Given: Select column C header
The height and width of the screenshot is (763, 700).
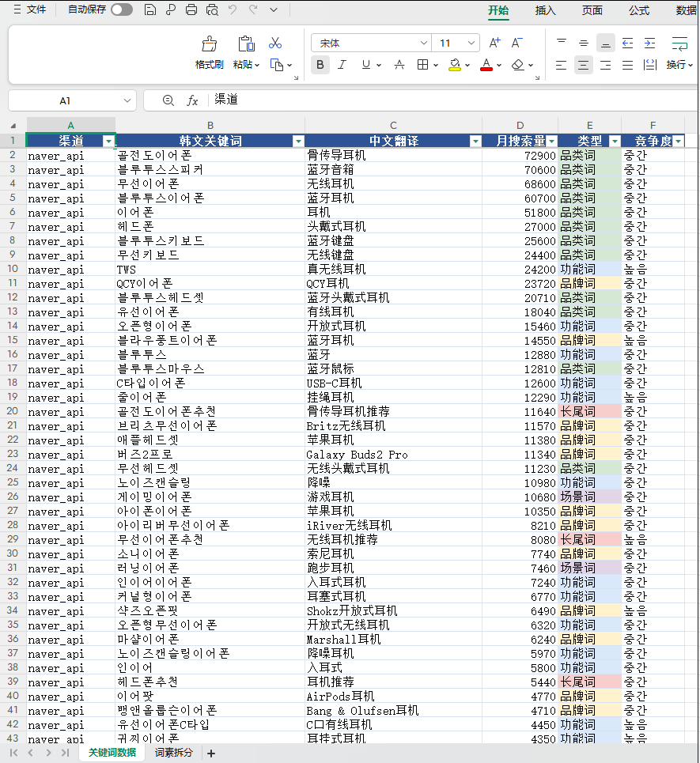Looking at the screenshot, I should [393, 126].
